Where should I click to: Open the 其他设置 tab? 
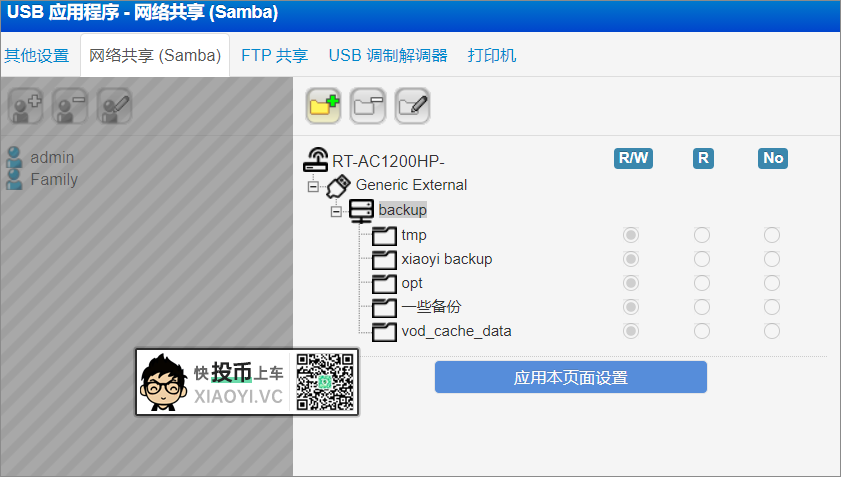click(x=36, y=55)
